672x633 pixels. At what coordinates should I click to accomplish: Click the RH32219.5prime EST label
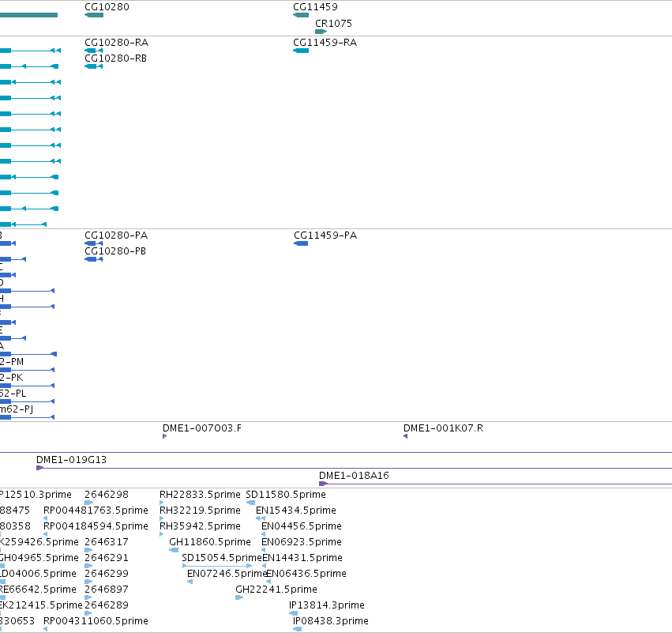(x=200, y=511)
